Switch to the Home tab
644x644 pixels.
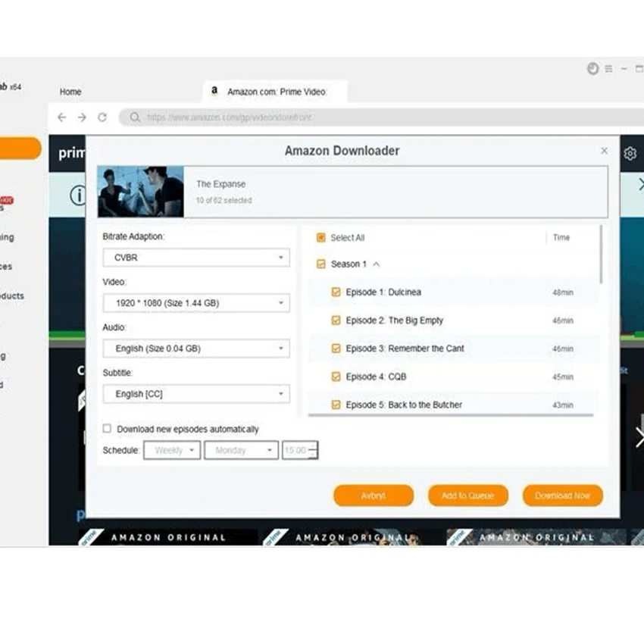point(70,92)
